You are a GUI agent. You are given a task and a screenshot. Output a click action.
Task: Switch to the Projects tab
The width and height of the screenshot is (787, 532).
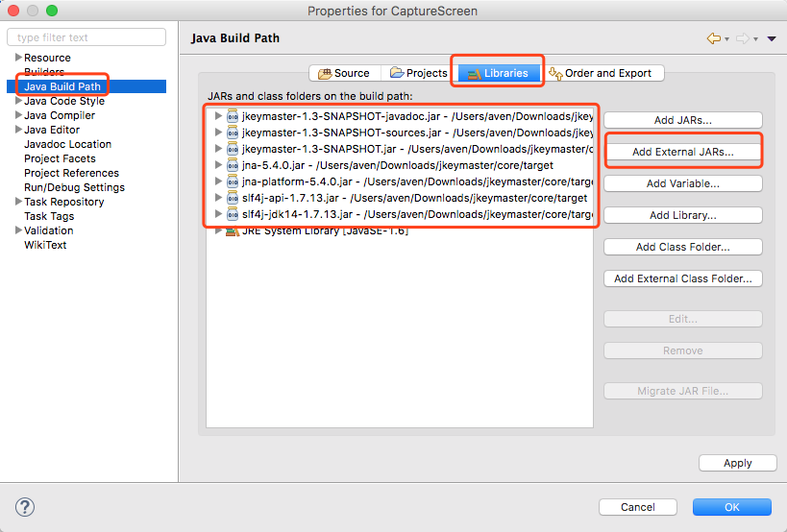pos(418,73)
